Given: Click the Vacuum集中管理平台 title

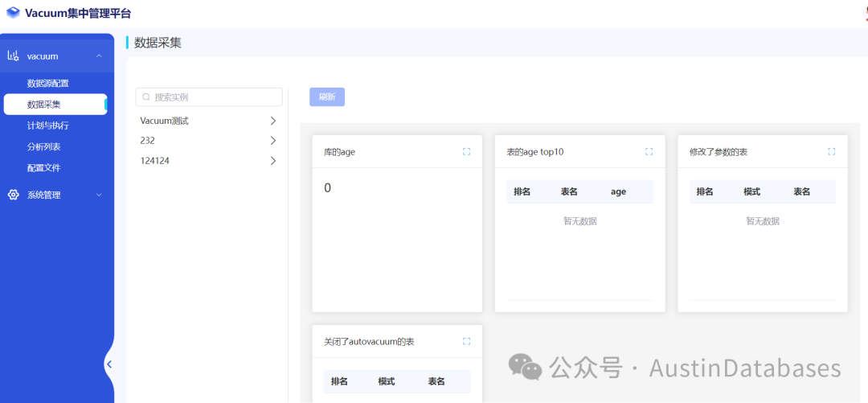Looking at the screenshot, I should point(78,14).
